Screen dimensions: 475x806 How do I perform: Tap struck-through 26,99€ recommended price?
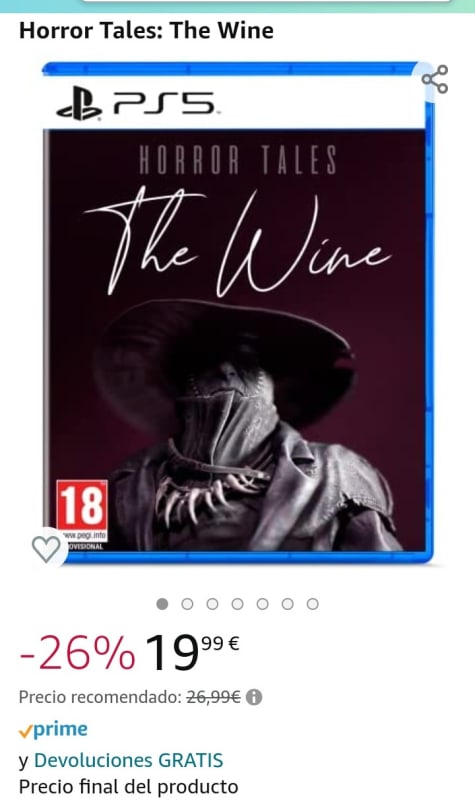(x=213, y=698)
